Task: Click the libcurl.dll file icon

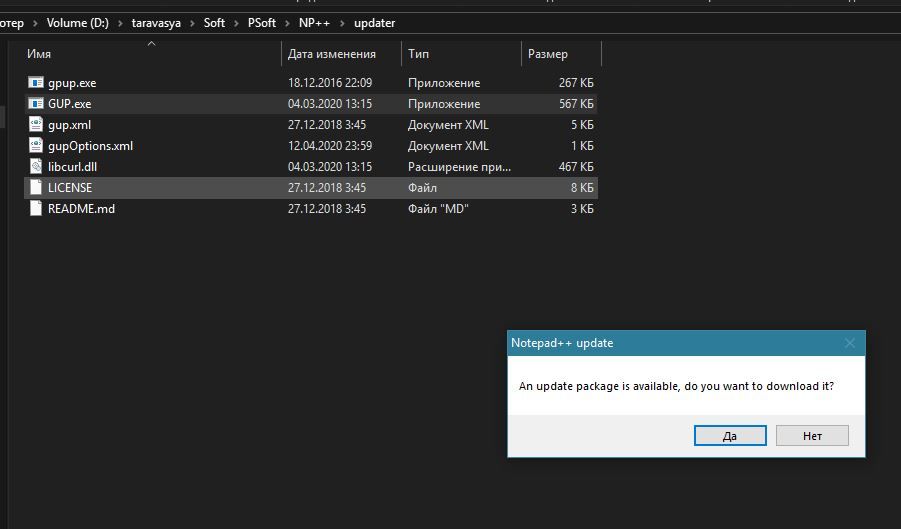Action: click(36, 167)
